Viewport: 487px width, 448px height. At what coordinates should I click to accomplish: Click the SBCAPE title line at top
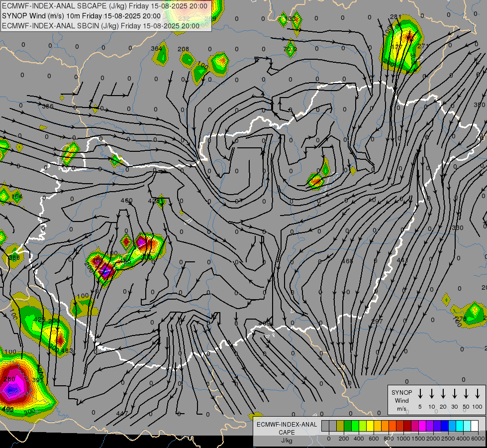click(104, 6)
